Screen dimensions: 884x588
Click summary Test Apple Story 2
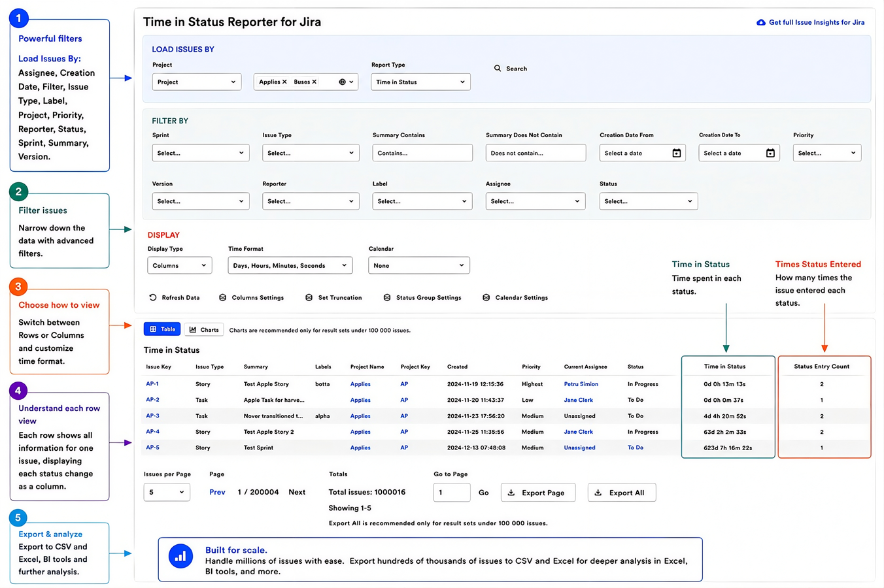269,432
